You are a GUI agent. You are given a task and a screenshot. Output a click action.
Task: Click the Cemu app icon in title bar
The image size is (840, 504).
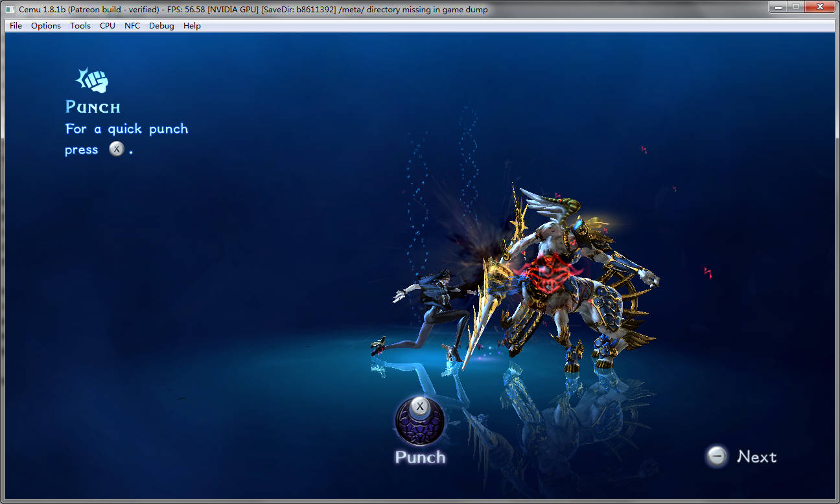[10, 10]
